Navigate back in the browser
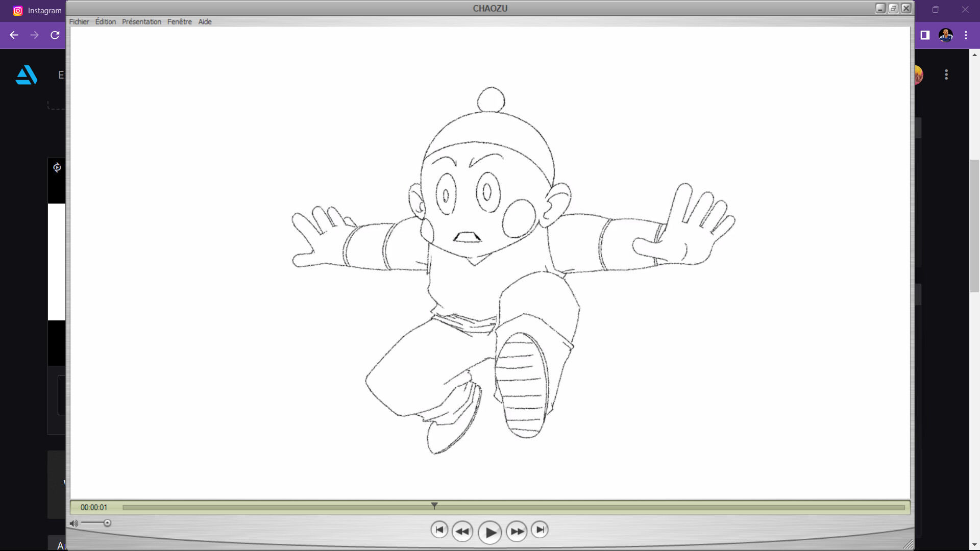Screen dimensions: 980x551 [13, 35]
